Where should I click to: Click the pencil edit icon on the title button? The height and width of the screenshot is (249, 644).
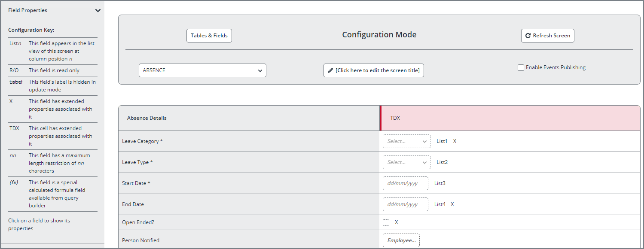pos(330,70)
